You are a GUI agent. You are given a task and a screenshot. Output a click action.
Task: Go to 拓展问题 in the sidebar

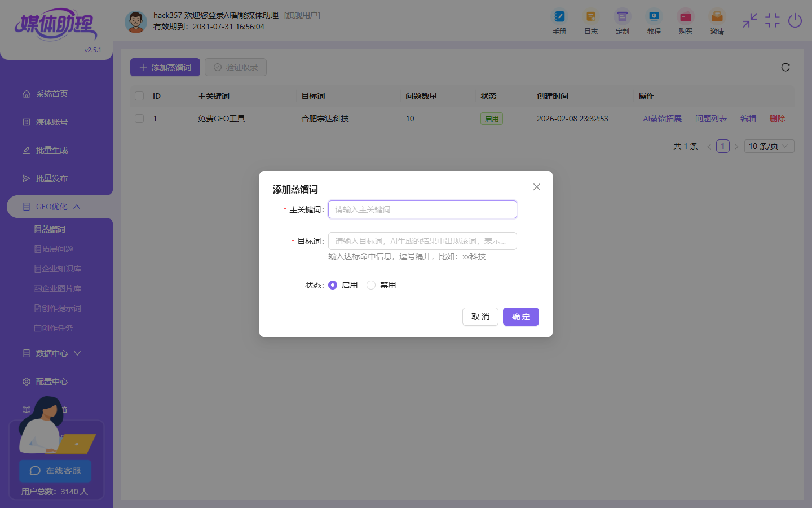tap(54, 249)
